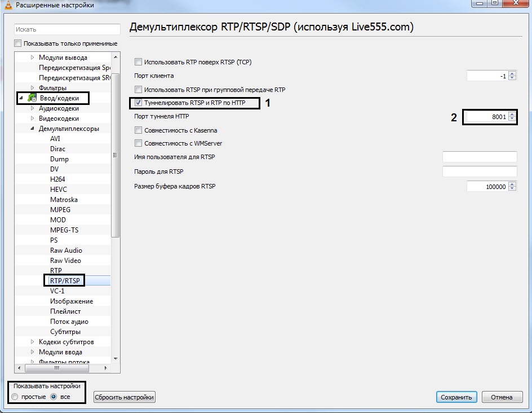Select the простые settings radio button
The height and width of the screenshot is (413, 532).
point(15,397)
